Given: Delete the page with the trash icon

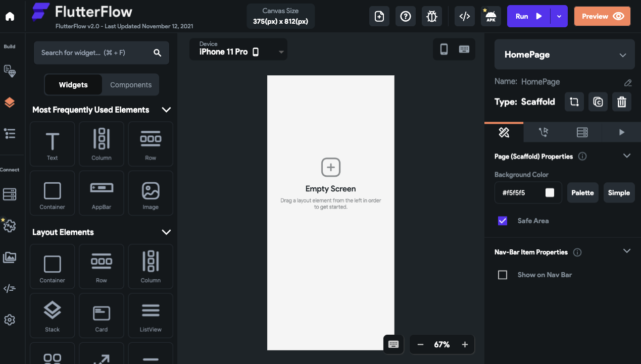Looking at the screenshot, I should pyautogui.click(x=622, y=102).
